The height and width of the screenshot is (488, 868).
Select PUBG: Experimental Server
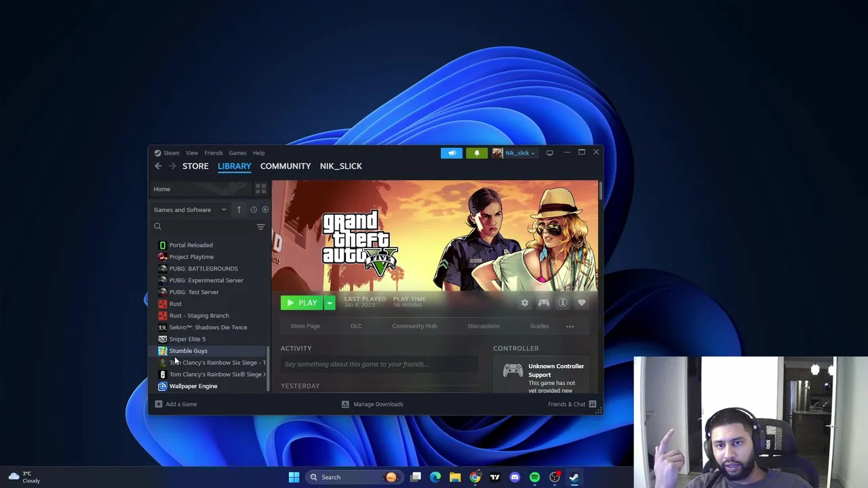point(206,280)
